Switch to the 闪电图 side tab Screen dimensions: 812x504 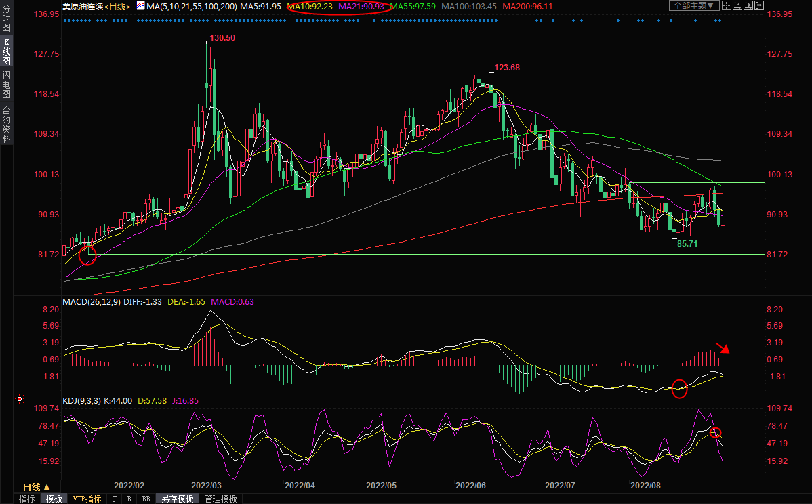pos(6,85)
